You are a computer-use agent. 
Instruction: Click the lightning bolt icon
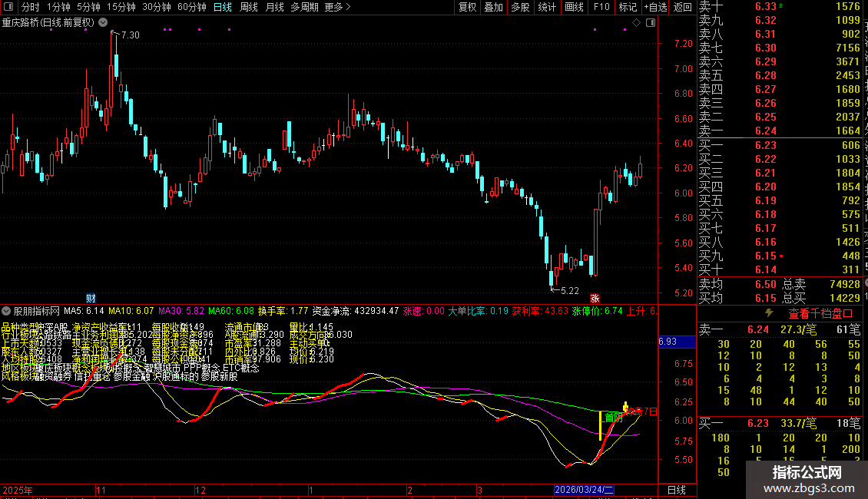pyautogui.click(x=769, y=313)
